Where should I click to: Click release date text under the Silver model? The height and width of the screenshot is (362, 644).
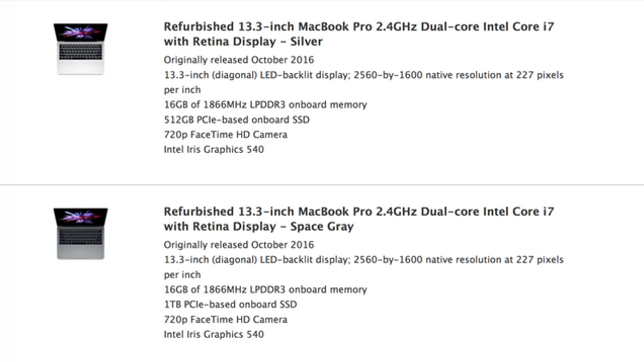[239, 60]
